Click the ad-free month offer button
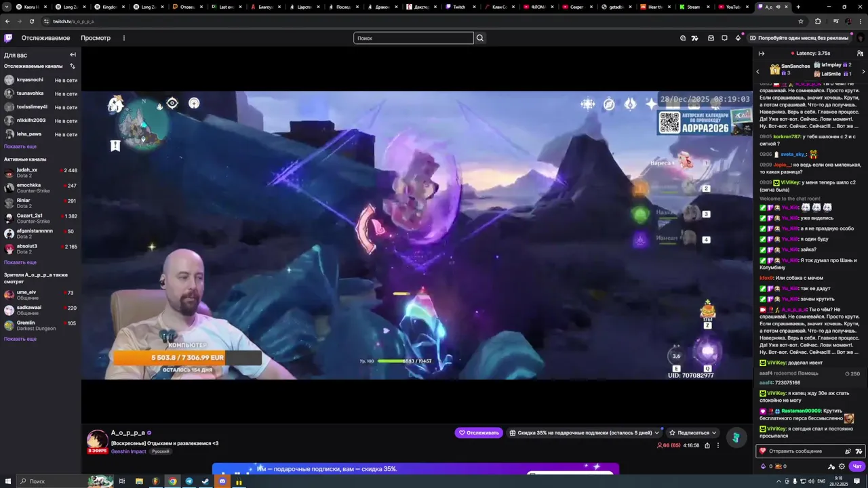 [799, 38]
